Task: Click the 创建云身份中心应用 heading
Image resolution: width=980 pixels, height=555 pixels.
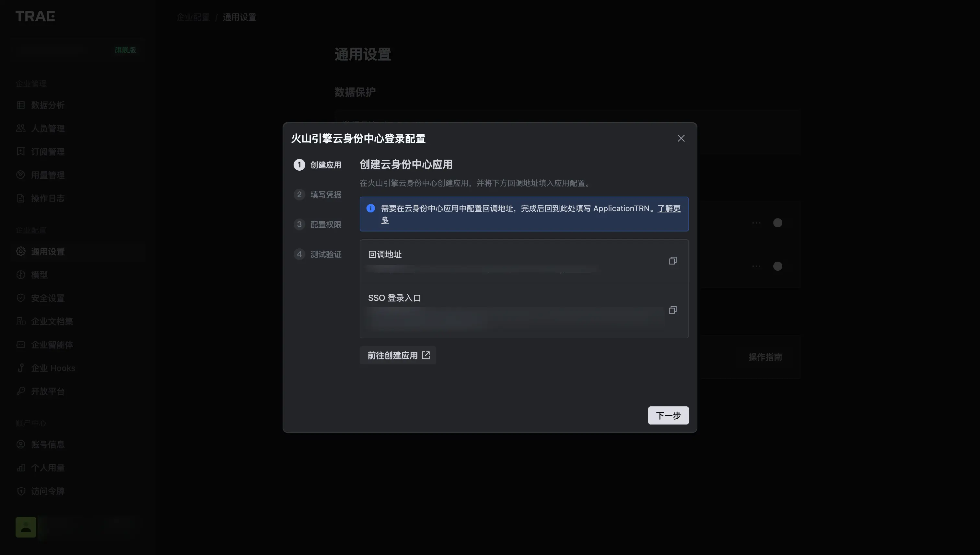Action: [x=406, y=165]
